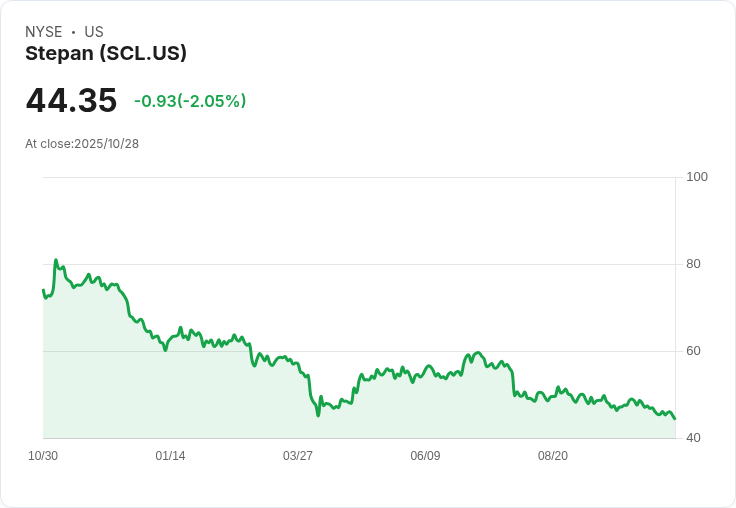Open the Stepan (SCL.US) title
This screenshot has width=736, height=508.
click(x=106, y=53)
